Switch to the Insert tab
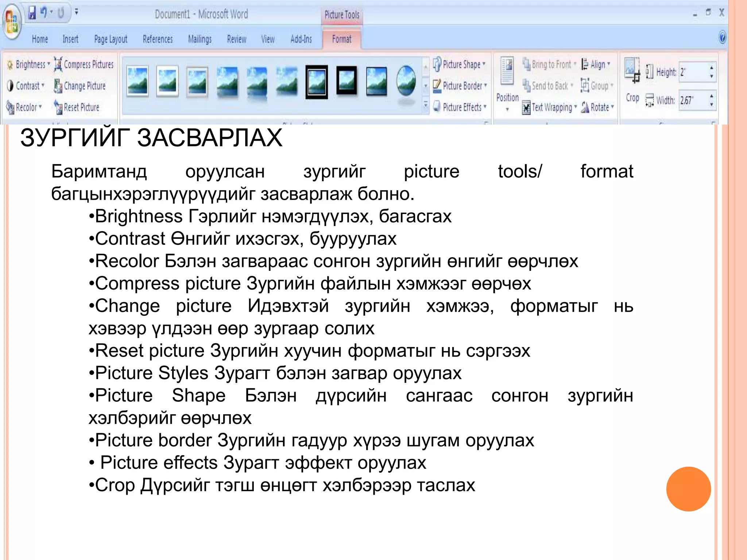This screenshot has width=747, height=560. (x=70, y=39)
